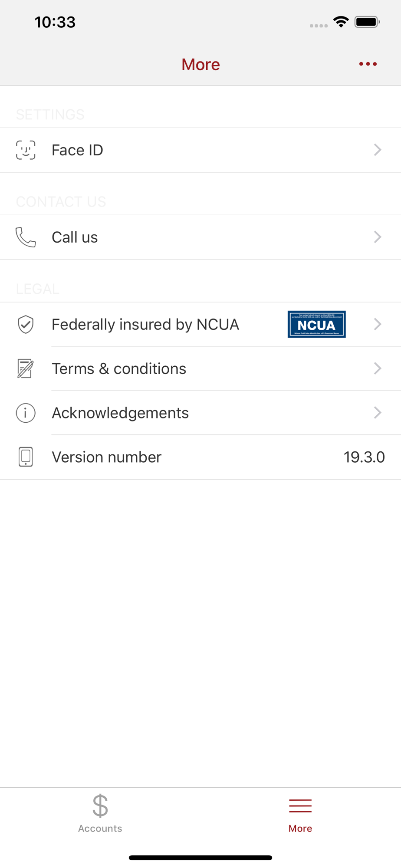This screenshot has width=401, height=868.
Task: Open Call us via its chevron
Action: click(x=378, y=237)
